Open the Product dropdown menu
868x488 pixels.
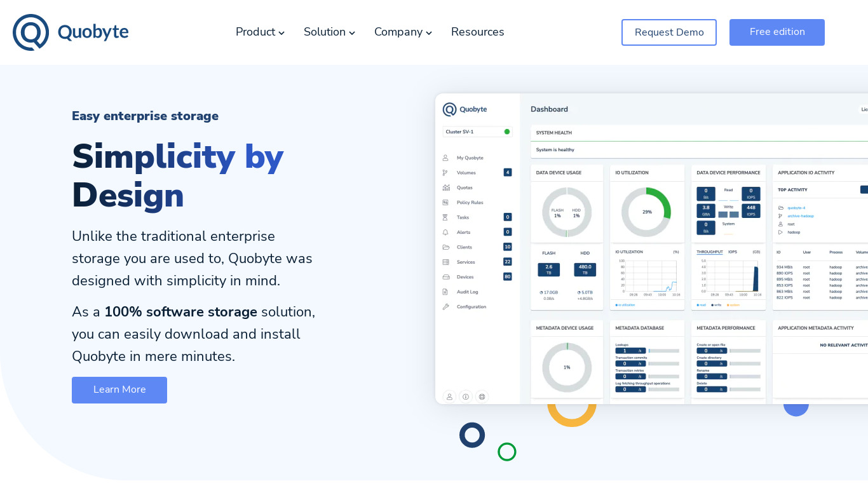coord(260,32)
